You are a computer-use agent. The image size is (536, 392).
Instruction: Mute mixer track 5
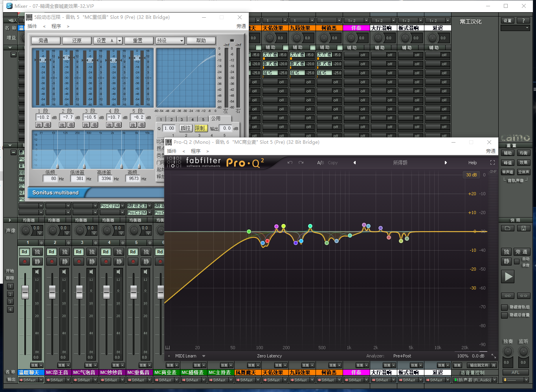point(146,262)
